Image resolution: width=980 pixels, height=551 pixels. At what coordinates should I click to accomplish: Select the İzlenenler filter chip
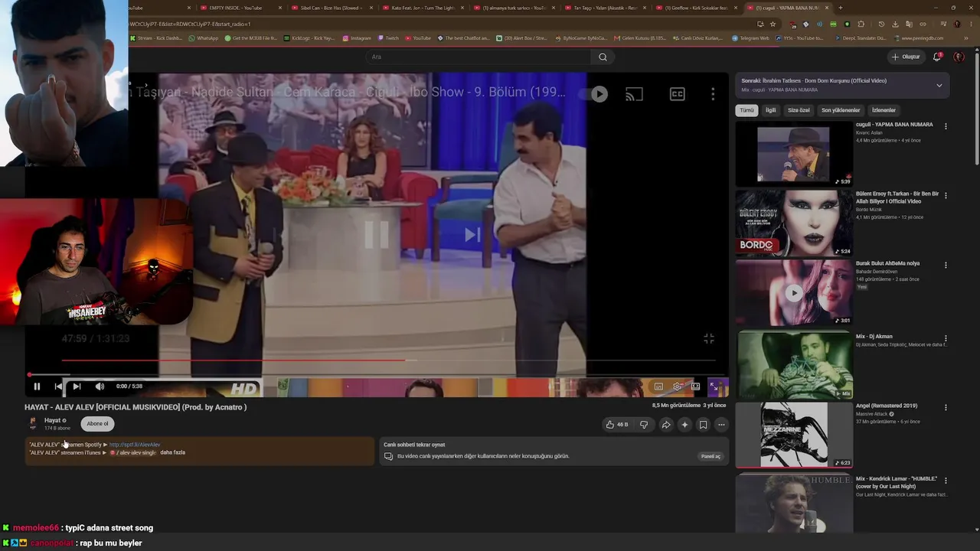click(884, 110)
